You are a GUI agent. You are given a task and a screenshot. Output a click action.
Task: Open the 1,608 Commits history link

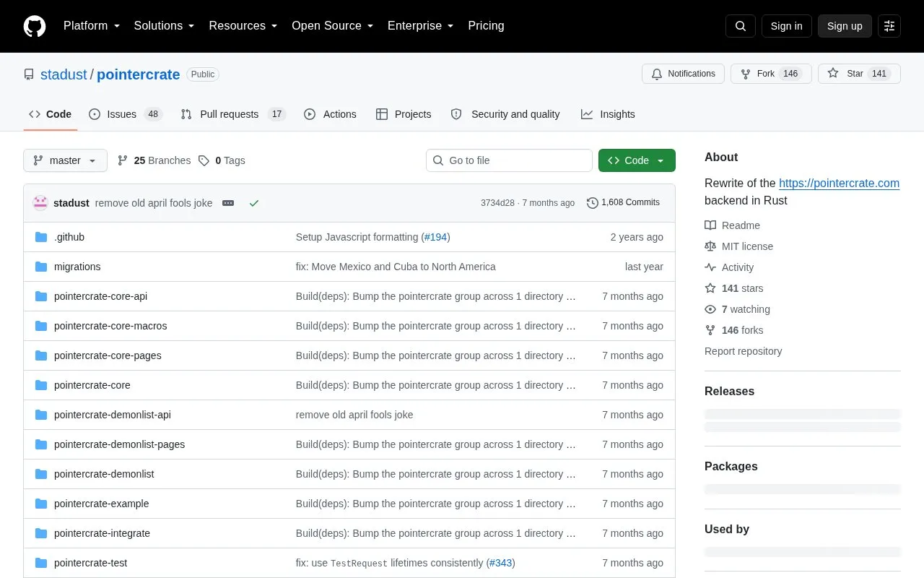[623, 203]
